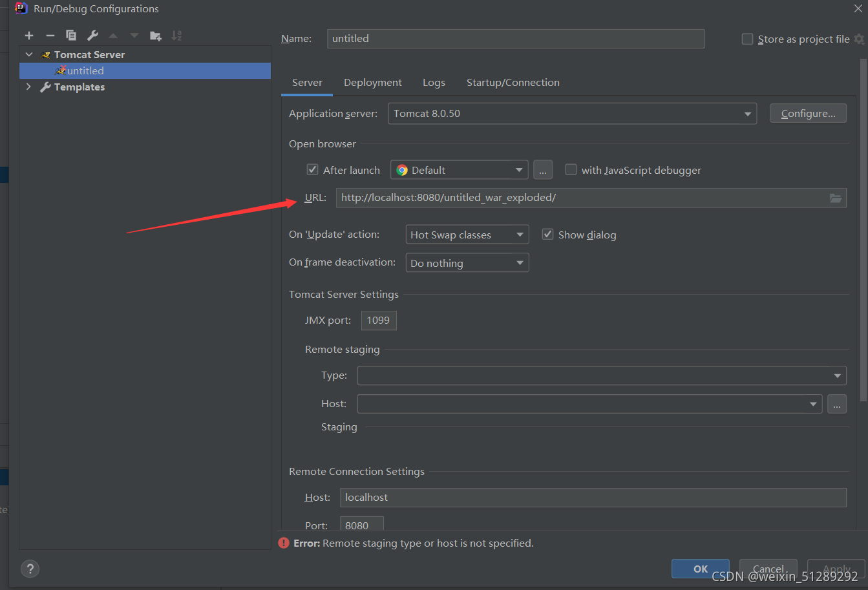Remove the selected configuration with minus icon

(x=50, y=36)
